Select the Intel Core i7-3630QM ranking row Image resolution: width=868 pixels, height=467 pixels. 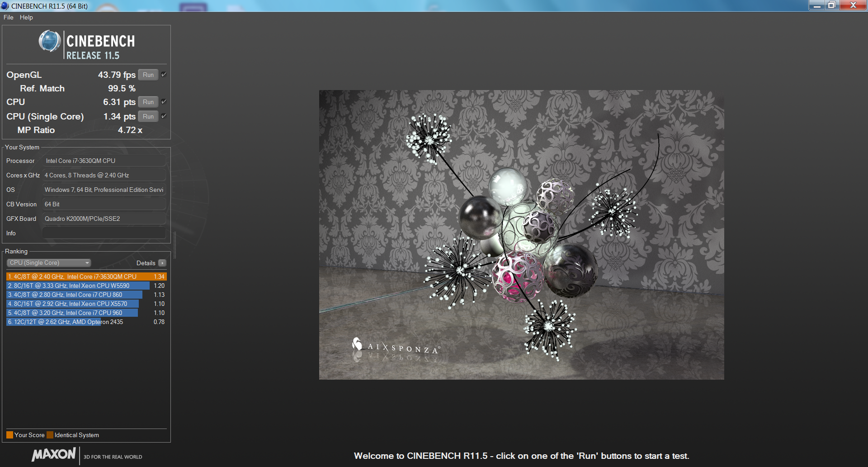pyautogui.click(x=86, y=276)
